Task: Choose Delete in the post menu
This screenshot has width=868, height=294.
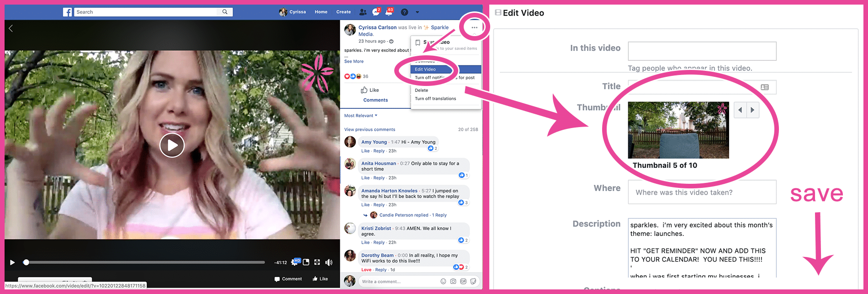Action: click(422, 91)
